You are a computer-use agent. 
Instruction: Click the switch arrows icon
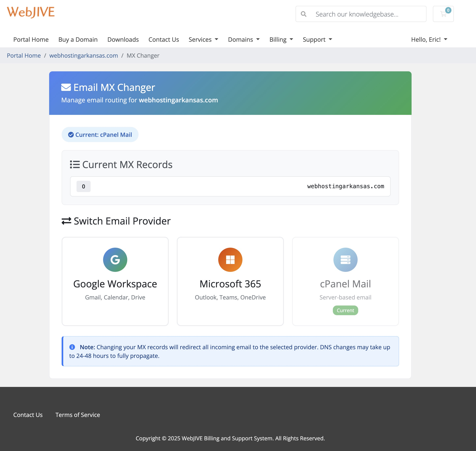[x=66, y=221]
